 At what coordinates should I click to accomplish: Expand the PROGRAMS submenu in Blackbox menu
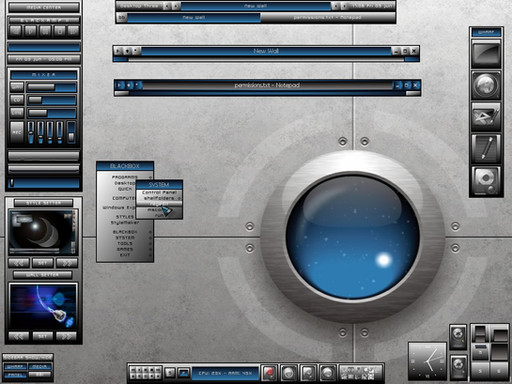125,177
